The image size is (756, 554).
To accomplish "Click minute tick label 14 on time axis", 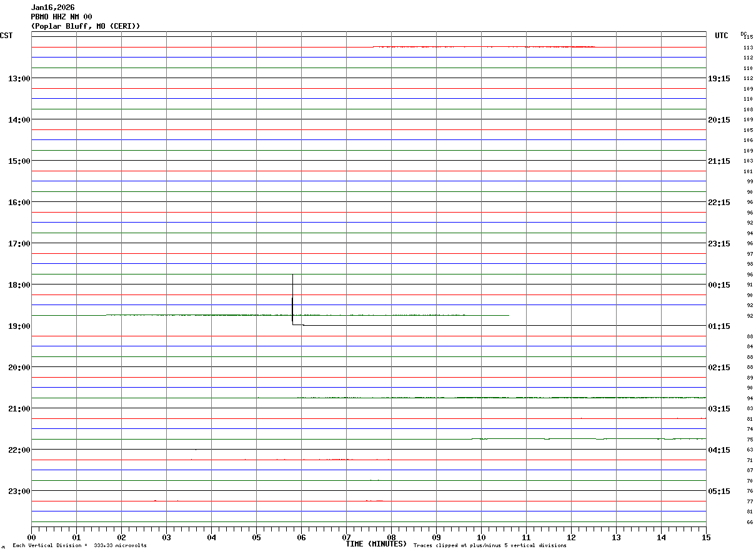I will point(661,537).
